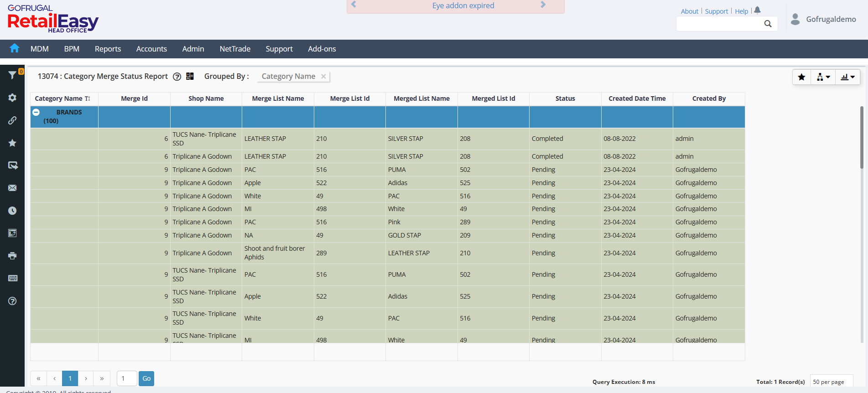Remove the Category Name grouping tag

[323, 77]
